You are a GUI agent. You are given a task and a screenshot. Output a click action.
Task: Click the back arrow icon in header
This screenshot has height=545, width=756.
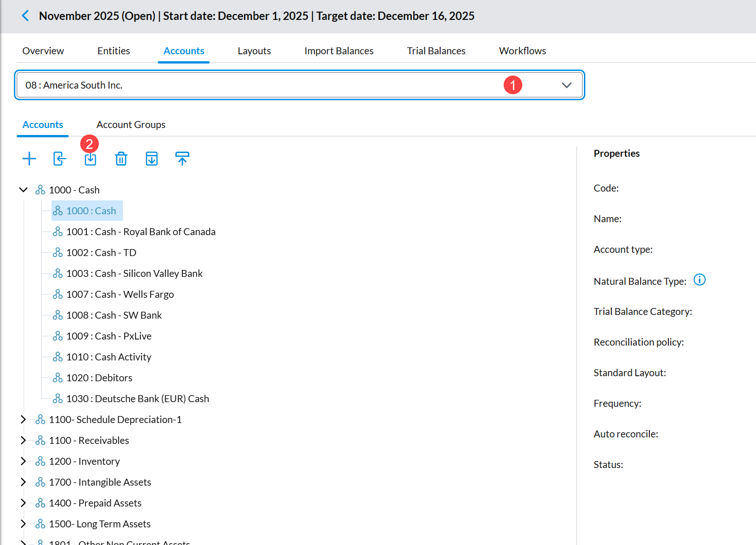pyautogui.click(x=26, y=16)
